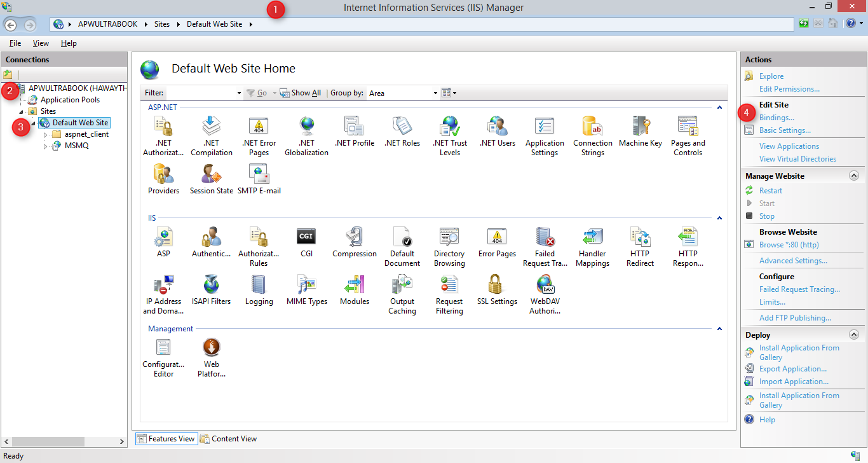Open the Filter combo box dropdown

239,93
